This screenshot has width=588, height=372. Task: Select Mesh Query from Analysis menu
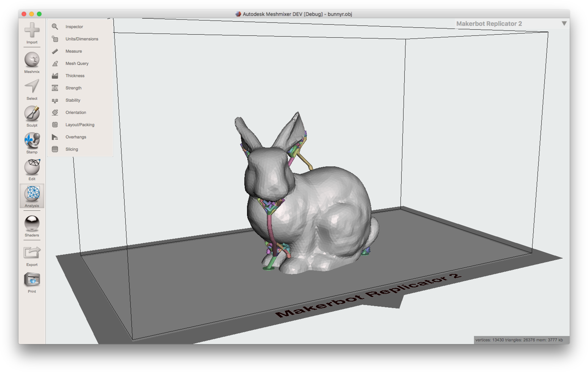77,63
